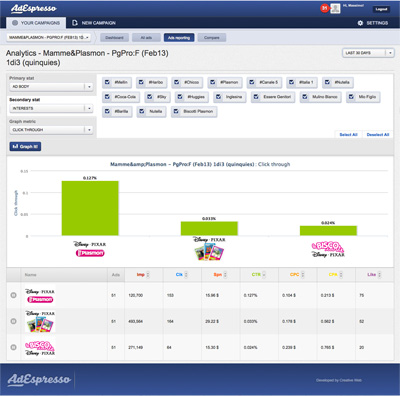Click Bisco ad thumbnail in third table row

[x=40, y=347]
